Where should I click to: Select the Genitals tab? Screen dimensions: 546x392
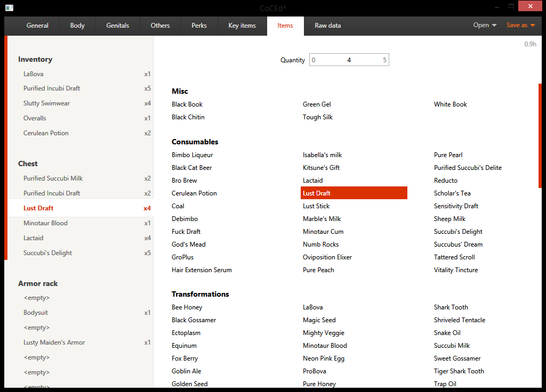click(x=118, y=26)
